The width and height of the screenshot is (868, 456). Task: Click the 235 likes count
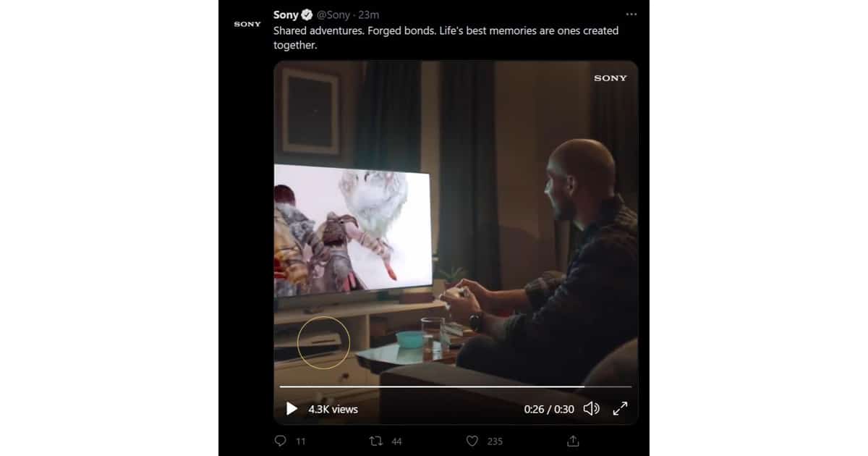tap(495, 441)
